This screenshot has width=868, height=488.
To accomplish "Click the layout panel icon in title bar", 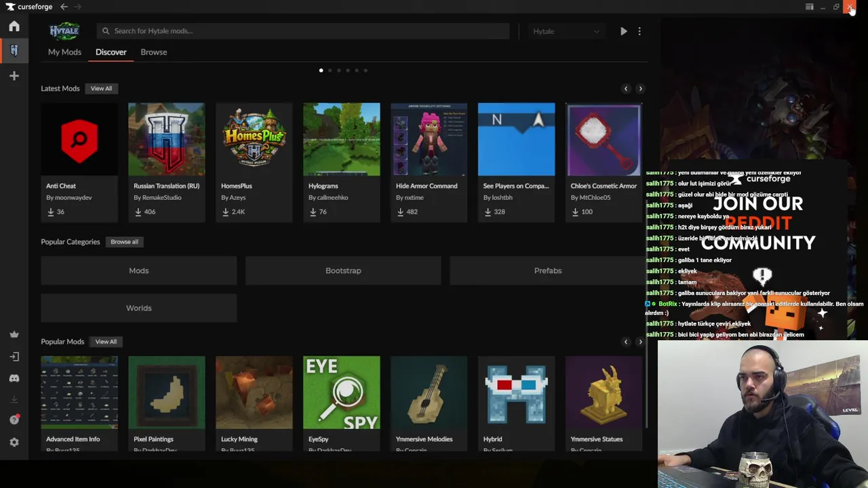I will pos(809,7).
